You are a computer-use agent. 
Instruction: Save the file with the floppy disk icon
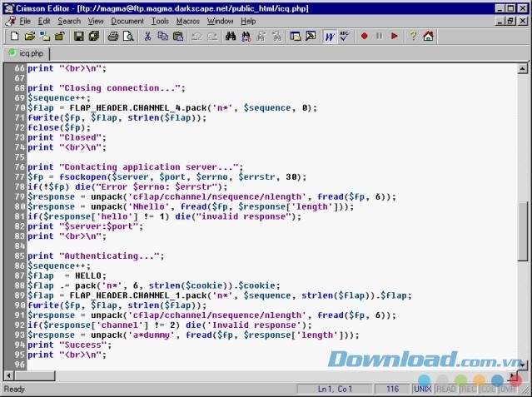[79, 36]
